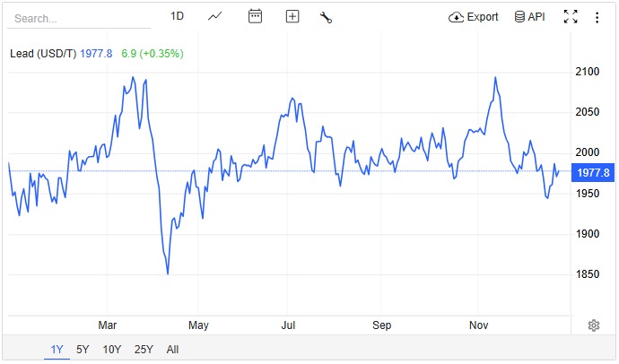Show All historical data range

[173, 350]
